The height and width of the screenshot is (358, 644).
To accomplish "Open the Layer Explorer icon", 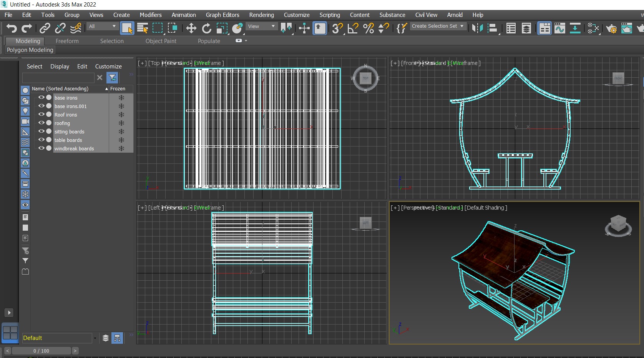I will (526, 28).
